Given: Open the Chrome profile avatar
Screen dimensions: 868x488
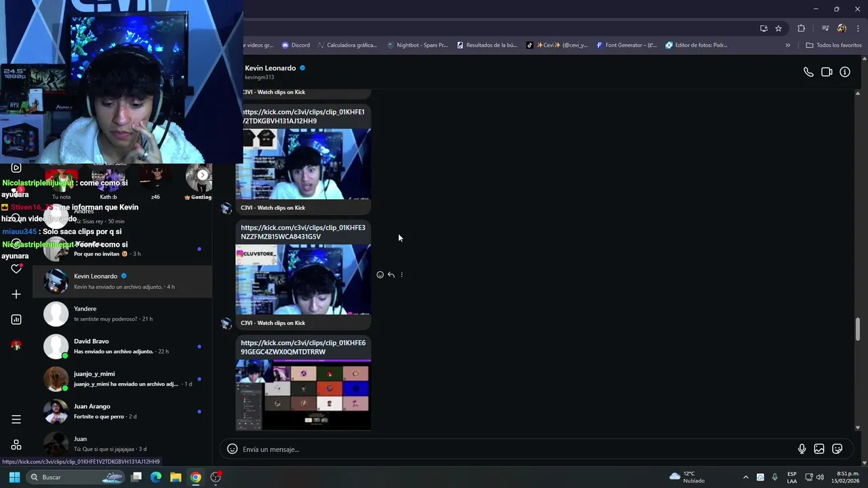Looking at the screenshot, I should pyautogui.click(x=842, y=28).
